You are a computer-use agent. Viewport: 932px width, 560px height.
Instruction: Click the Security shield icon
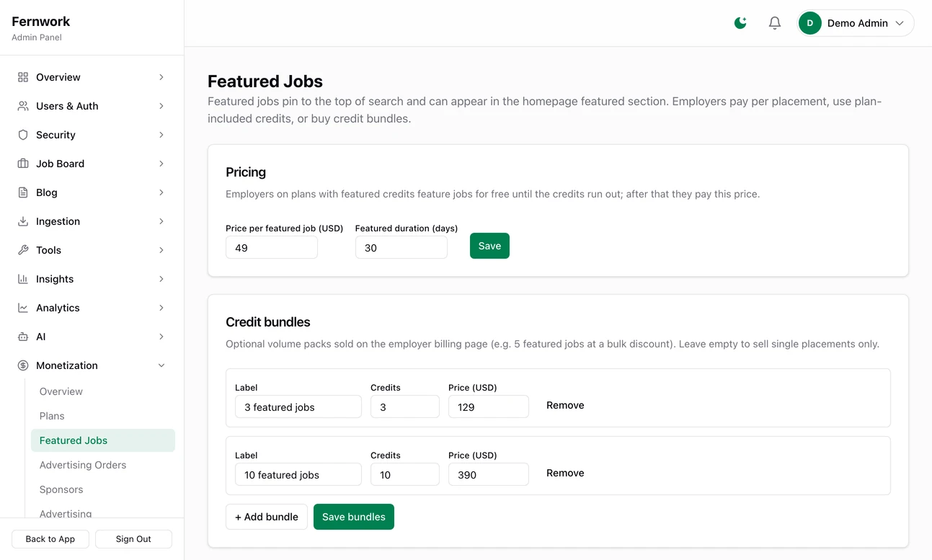(23, 135)
